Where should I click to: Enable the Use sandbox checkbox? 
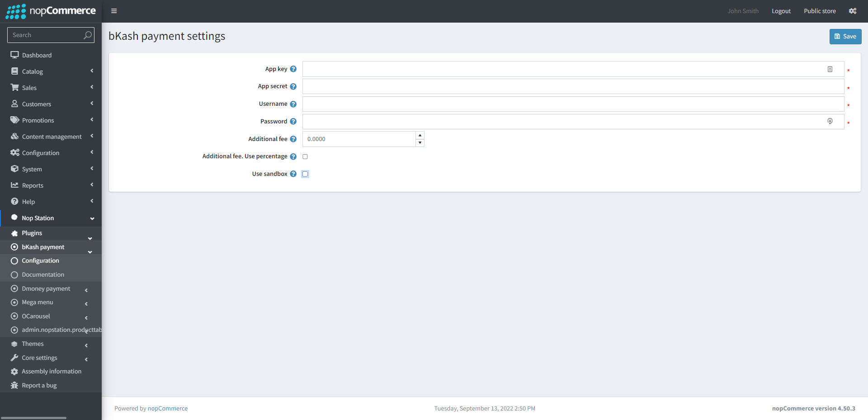tap(305, 174)
